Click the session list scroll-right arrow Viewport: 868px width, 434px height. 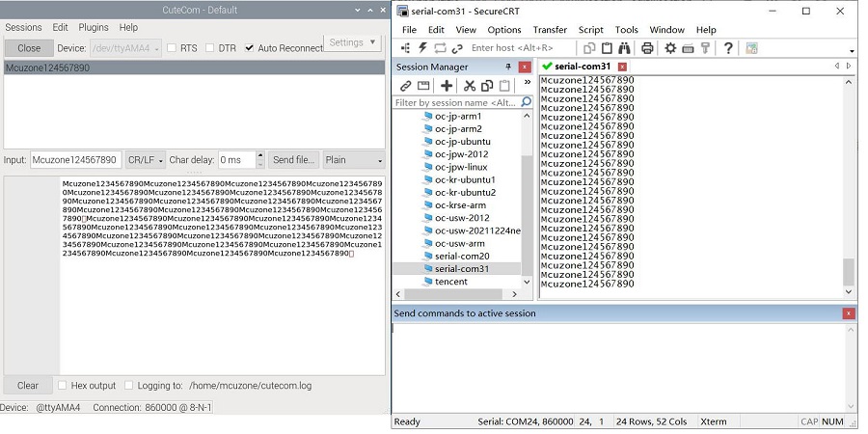click(514, 294)
